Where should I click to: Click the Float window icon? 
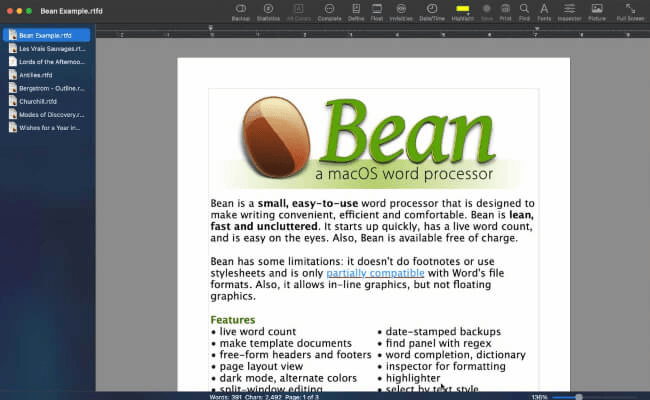coord(377,9)
